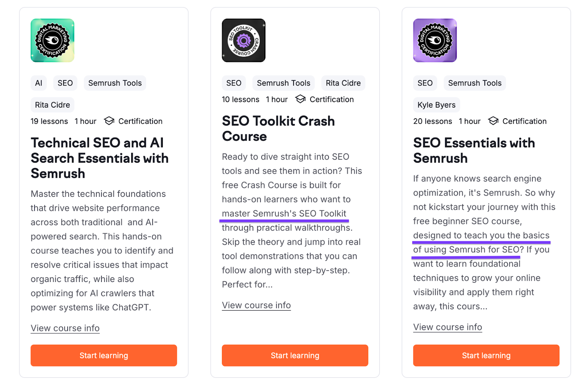The image size is (588, 387).
Task: Click the green Digital Marketing Certification badge
Action: tap(53, 40)
